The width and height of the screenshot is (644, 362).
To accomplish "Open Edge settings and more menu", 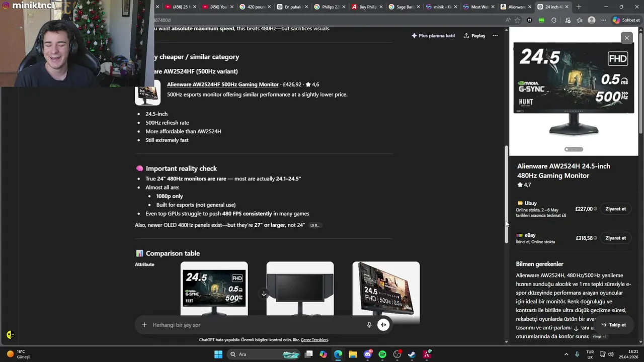I will click(x=604, y=20).
